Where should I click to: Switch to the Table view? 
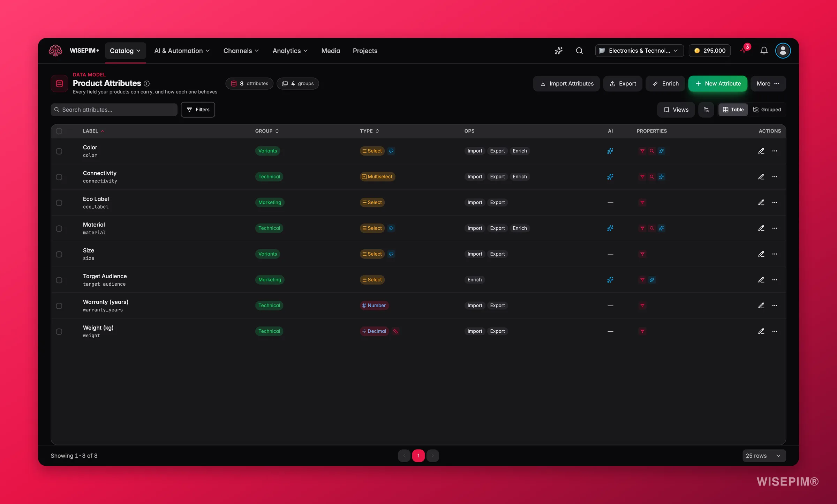coord(733,110)
